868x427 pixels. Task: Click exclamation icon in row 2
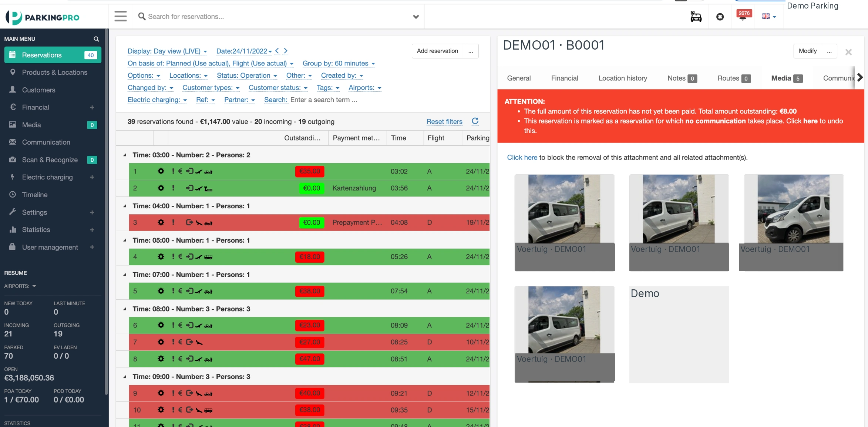coord(173,188)
